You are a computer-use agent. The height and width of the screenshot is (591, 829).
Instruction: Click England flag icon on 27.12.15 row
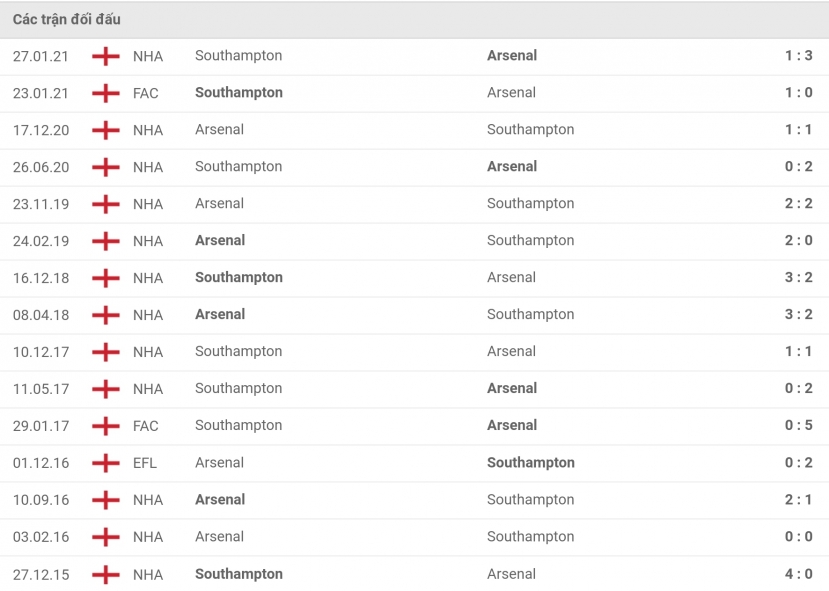(106, 575)
